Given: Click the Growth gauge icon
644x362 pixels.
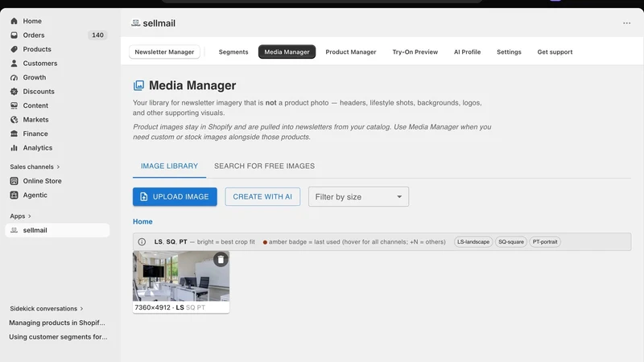Looking at the screenshot, I should [x=14, y=77].
